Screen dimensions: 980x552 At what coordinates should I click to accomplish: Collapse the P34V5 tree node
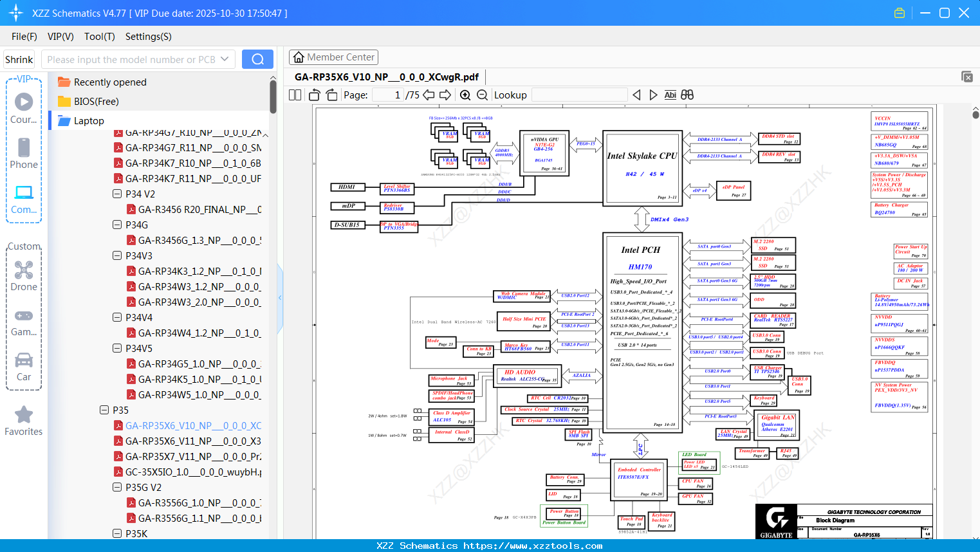point(117,348)
